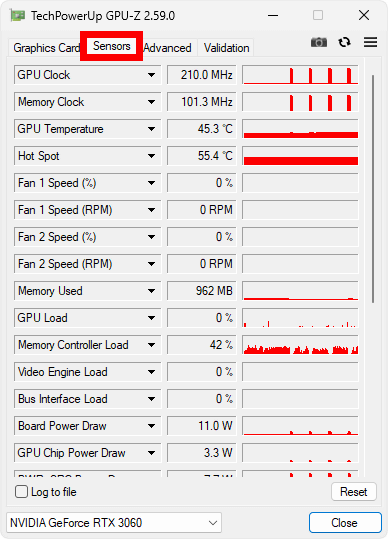Viewport: 388px width, 539px height.
Task: Open the NVIDIA GeForce RTX 3060 selector
Action: [114, 522]
